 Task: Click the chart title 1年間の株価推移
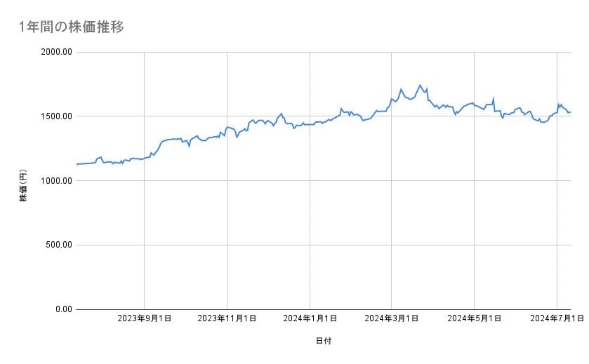[72, 27]
